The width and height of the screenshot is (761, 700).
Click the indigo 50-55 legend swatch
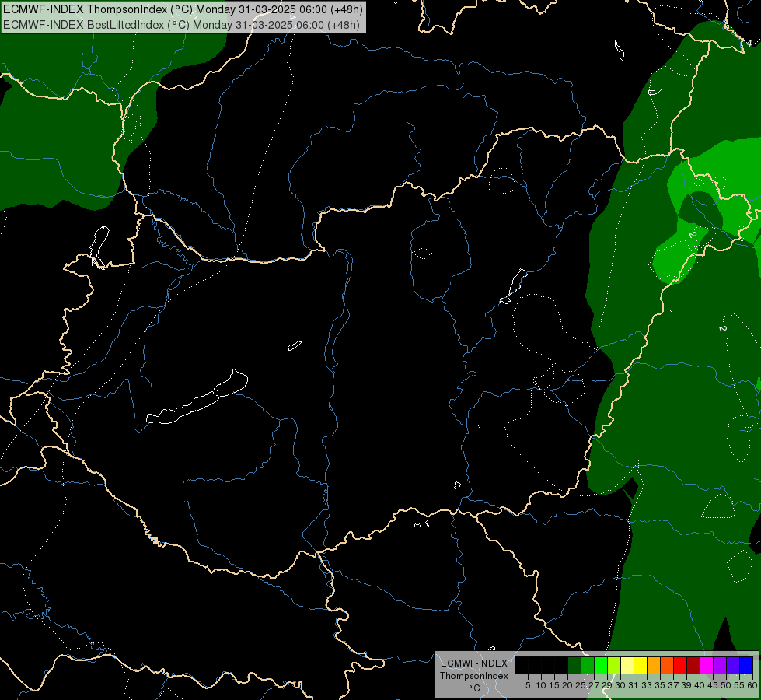tap(733, 665)
